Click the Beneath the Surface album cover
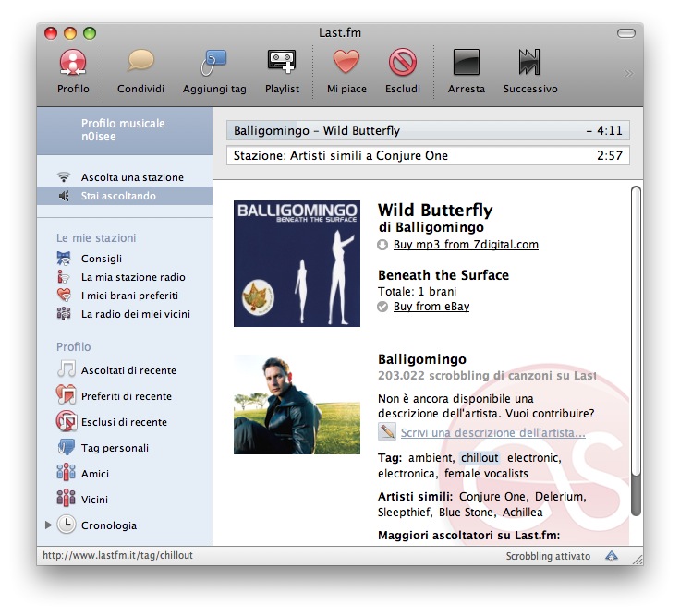This screenshot has height=616, width=680. 297,263
